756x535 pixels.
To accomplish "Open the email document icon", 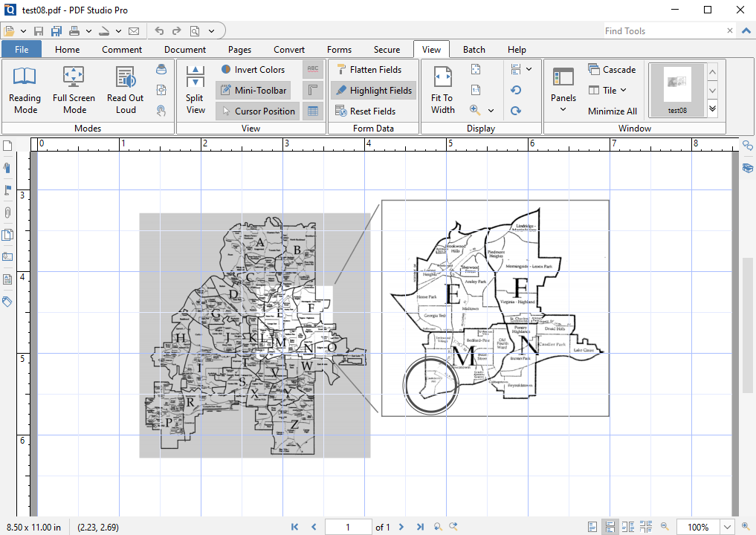I will (x=134, y=31).
